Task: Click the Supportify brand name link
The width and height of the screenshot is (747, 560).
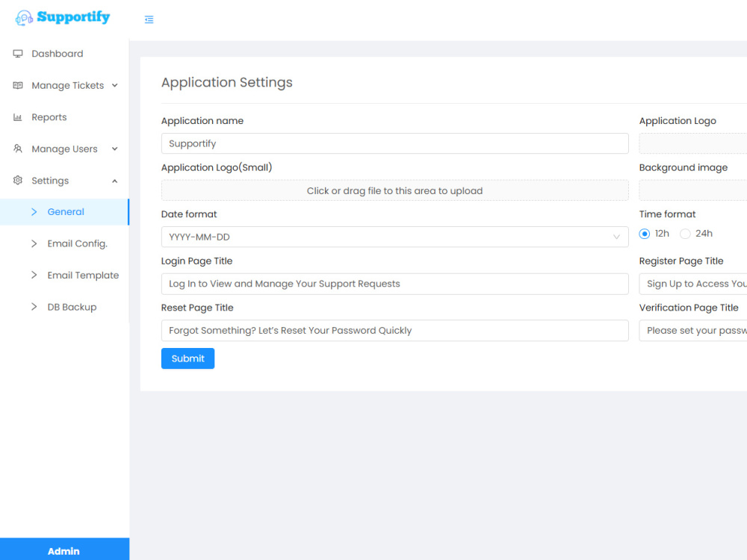Action: (x=73, y=17)
